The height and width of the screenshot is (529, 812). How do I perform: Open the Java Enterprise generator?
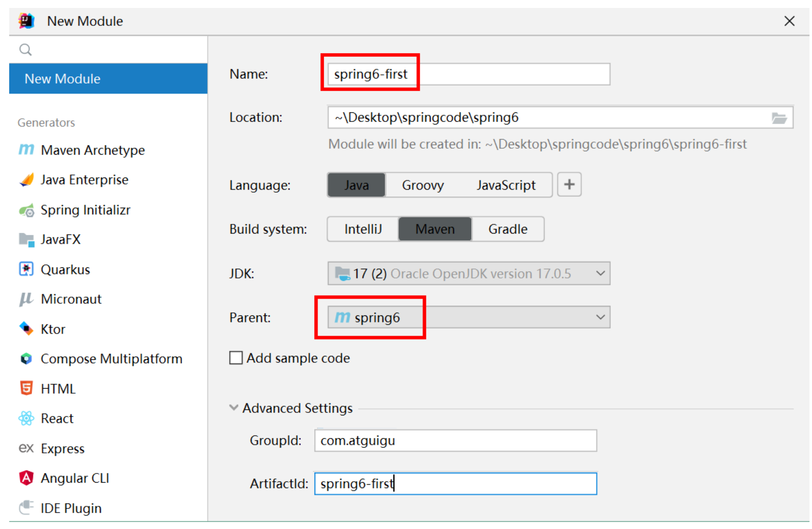(84, 180)
